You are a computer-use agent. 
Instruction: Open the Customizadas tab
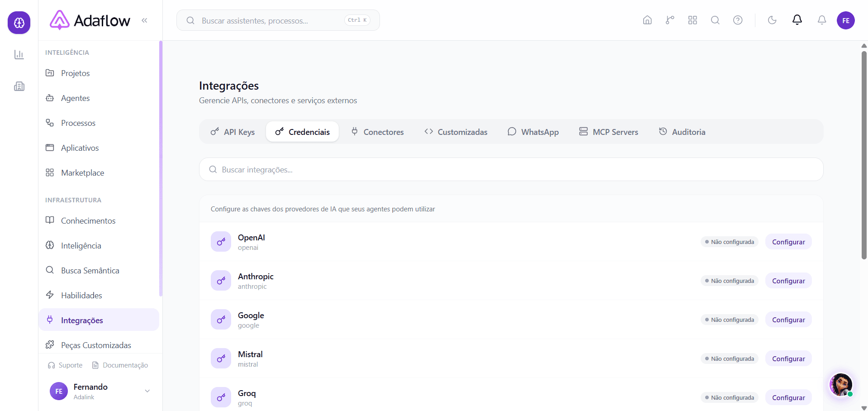(455, 132)
